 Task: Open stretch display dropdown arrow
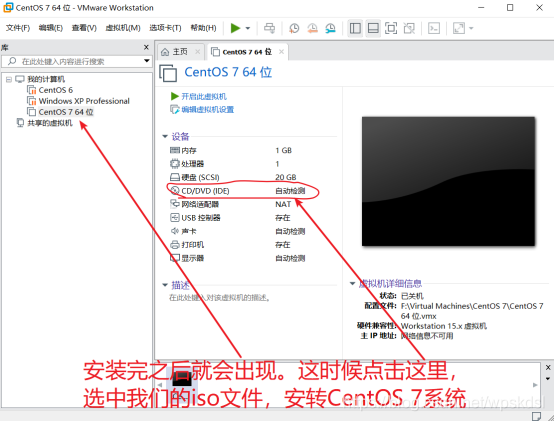(x=471, y=28)
